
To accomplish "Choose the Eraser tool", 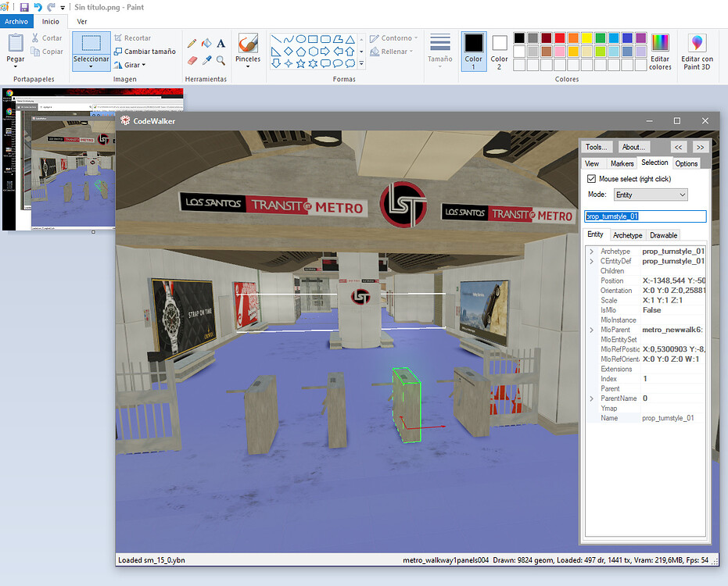I will (192, 60).
